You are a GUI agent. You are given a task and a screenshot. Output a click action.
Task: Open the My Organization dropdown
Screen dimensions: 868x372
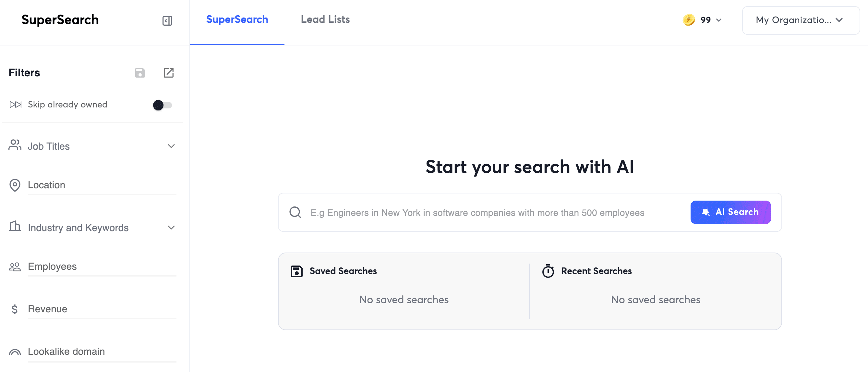click(x=801, y=20)
